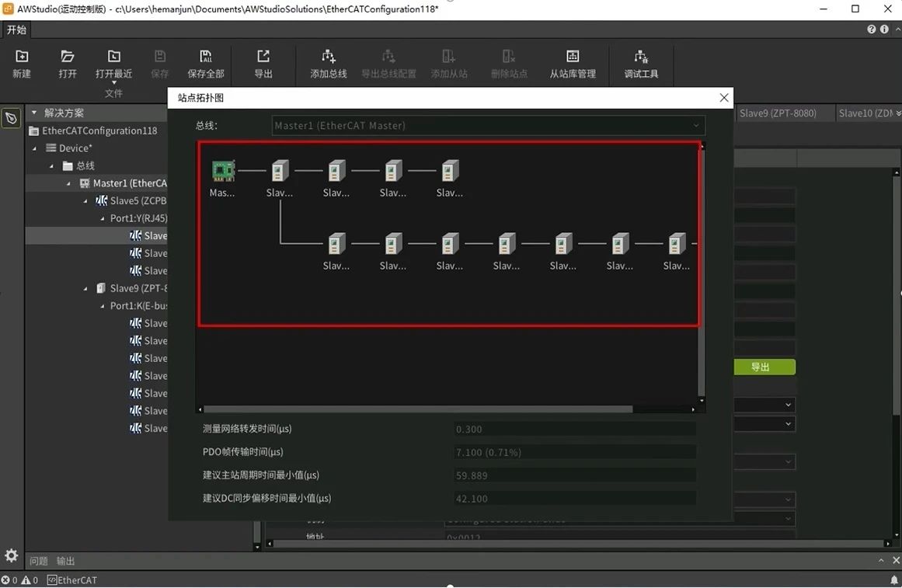Image resolution: width=902 pixels, height=588 pixels.
Task: Click 建议DC同步偏移时间最小值 value field
Action: point(575,499)
